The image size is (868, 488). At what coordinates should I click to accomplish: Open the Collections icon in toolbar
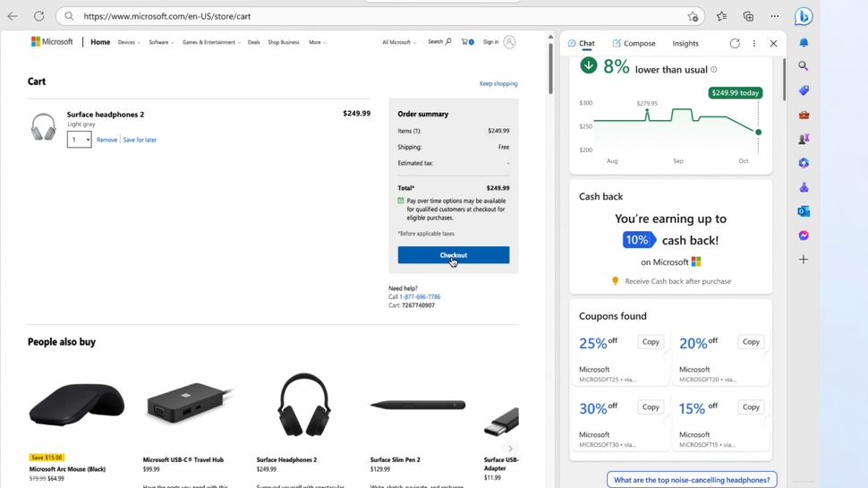click(748, 16)
